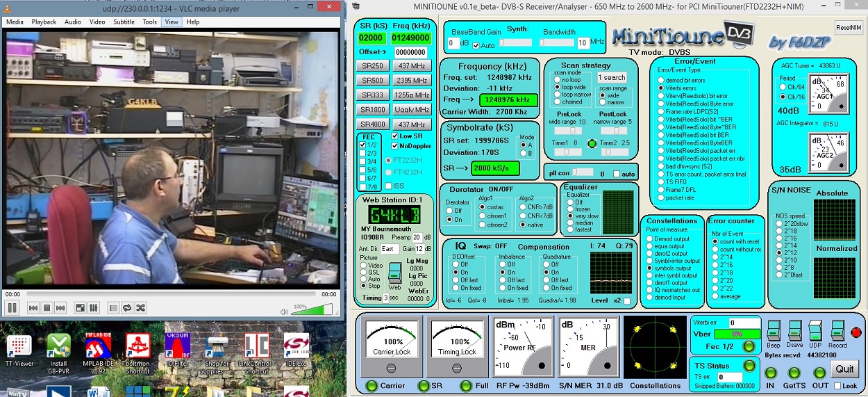868x397 pixels.
Task: Flip the Dsave switch
Action: pyautogui.click(x=795, y=332)
